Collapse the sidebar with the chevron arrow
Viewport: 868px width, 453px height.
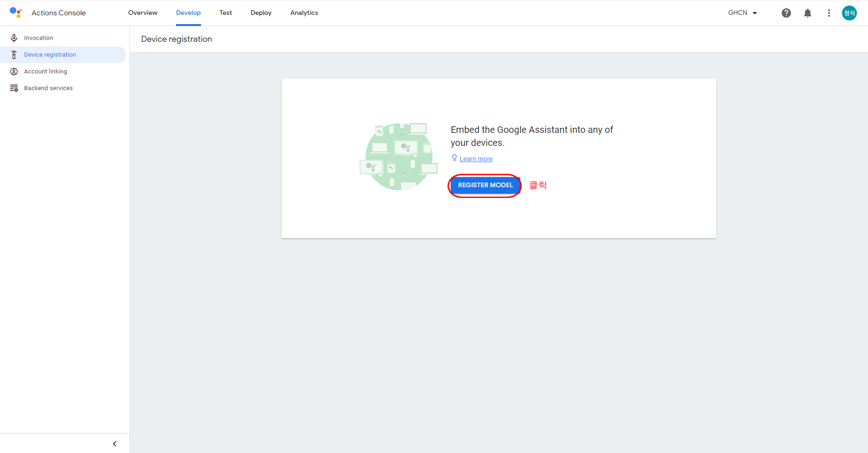coord(115,444)
